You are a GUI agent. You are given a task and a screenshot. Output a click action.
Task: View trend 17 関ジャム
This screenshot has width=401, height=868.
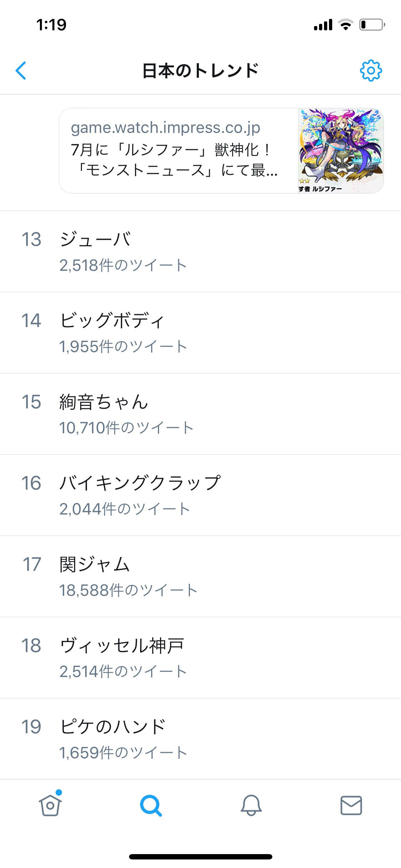pyautogui.click(x=200, y=577)
